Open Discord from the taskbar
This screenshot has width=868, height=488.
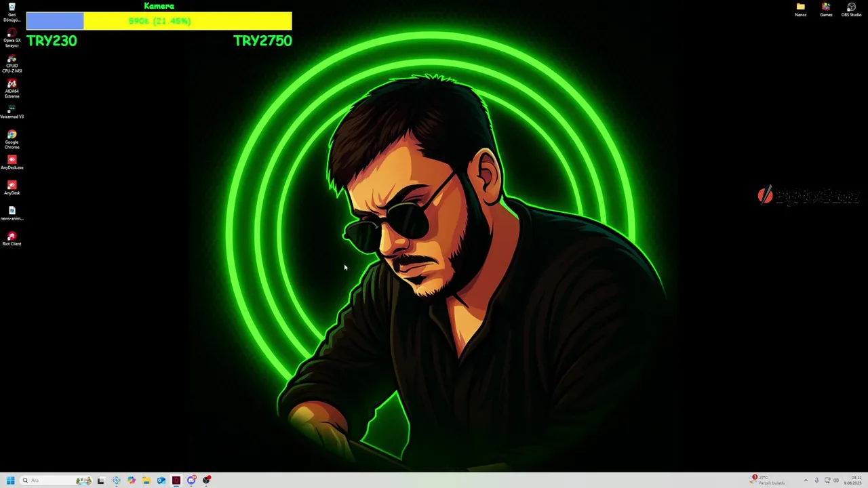coord(192,481)
